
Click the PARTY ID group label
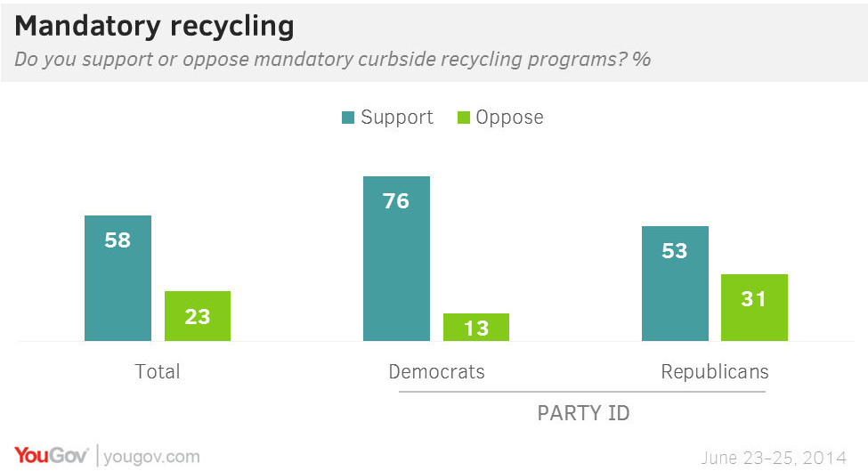click(583, 414)
